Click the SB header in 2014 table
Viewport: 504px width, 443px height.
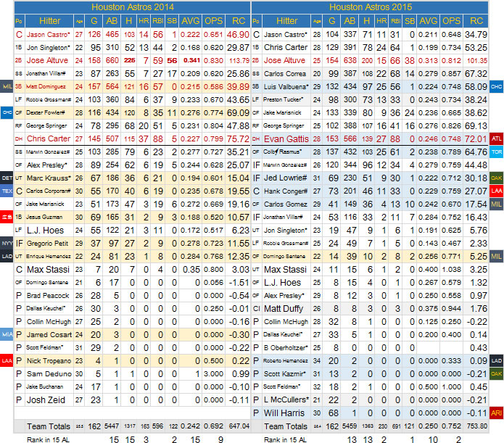[172, 21]
